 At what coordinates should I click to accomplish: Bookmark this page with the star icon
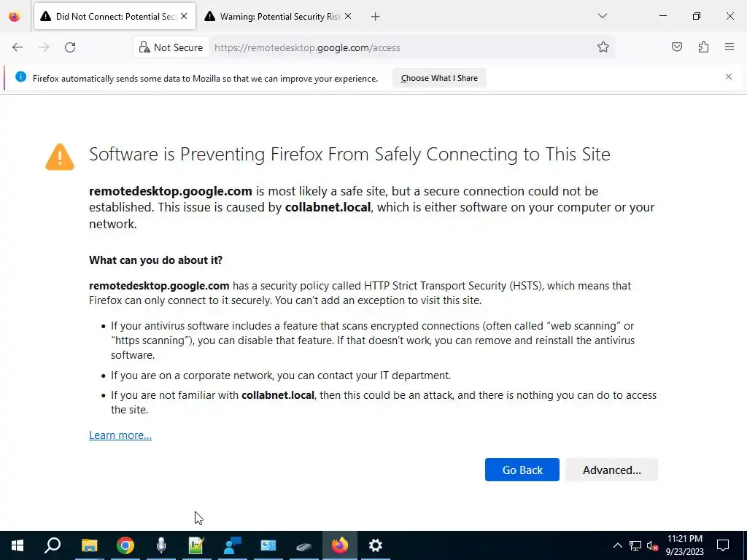(x=603, y=47)
